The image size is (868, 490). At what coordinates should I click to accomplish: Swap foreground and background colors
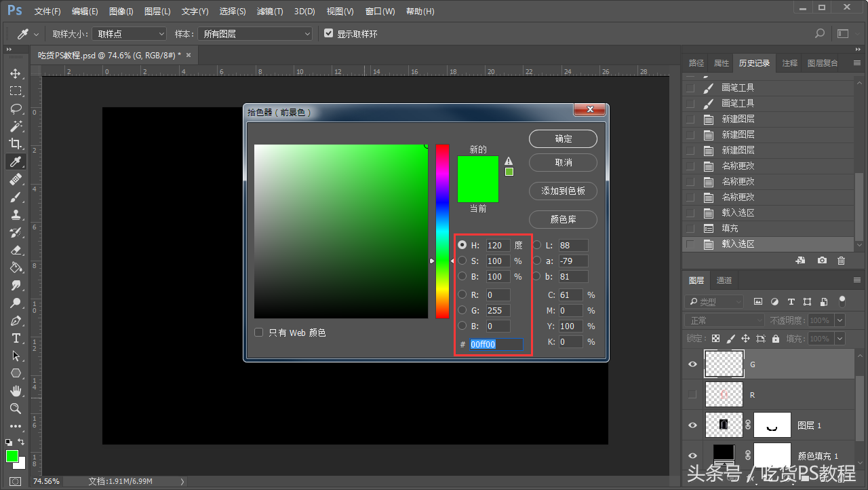click(x=22, y=442)
